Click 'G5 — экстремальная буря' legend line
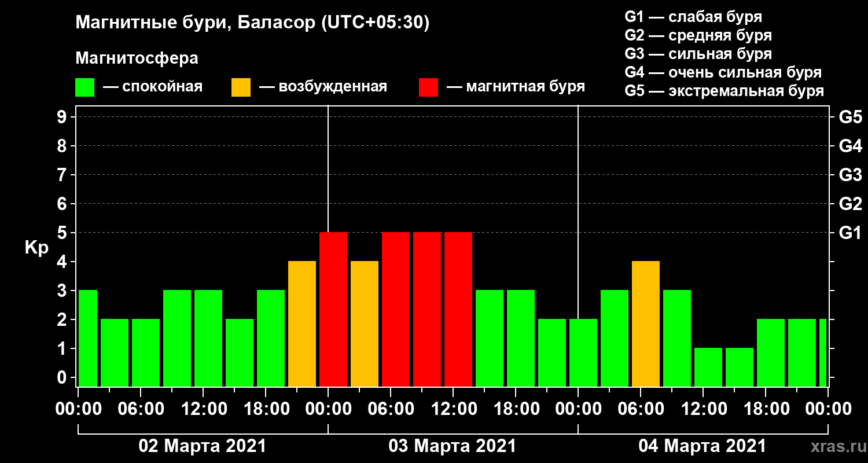Viewport: 868px width, 463px height. pyautogui.click(x=724, y=91)
